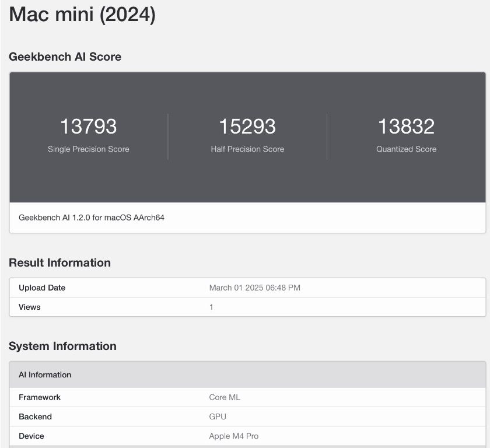Click the Quantized Score label
The image size is (490, 448).
pyautogui.click(x=406, y=149)
